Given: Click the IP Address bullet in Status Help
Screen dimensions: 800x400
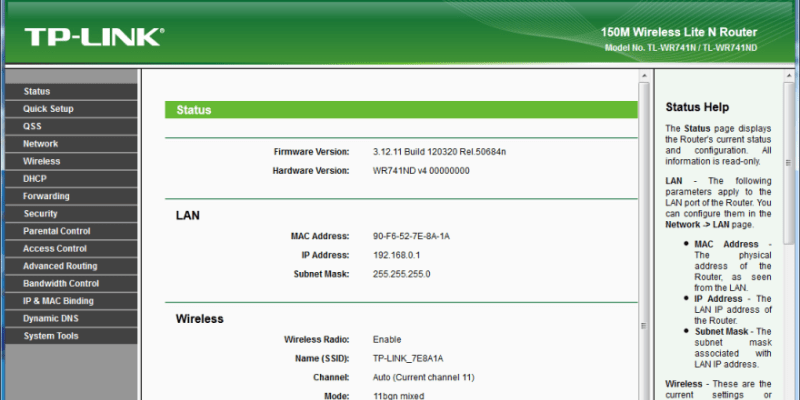Looking at the screenshot, I should (718, 299).
